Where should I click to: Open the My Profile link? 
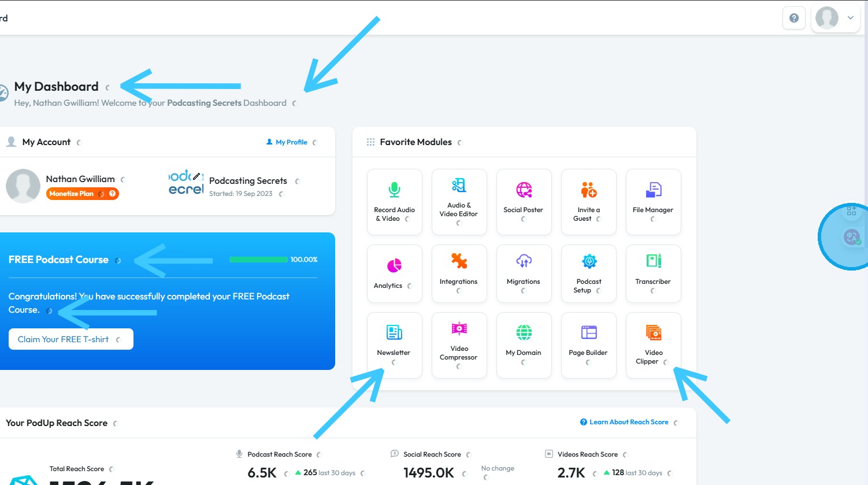[287, 142]
